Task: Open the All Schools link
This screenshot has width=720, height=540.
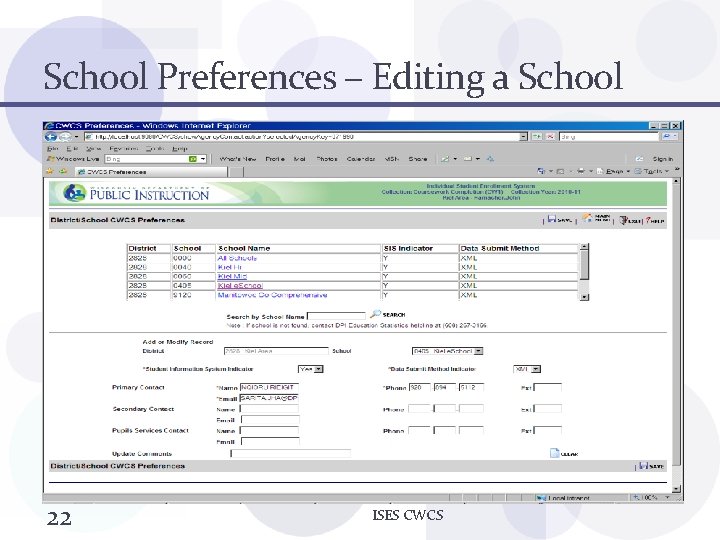Action: click(236, 258)
